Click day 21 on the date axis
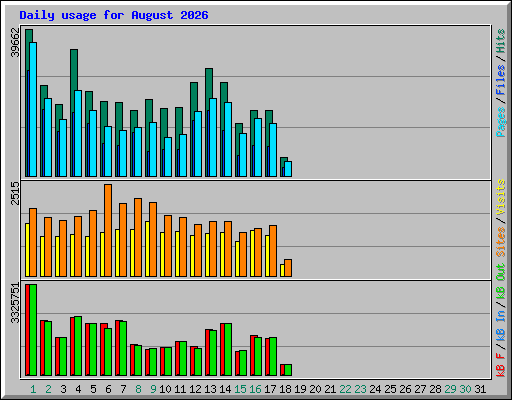This screenshot has height=400, width=512. point(330,389)
